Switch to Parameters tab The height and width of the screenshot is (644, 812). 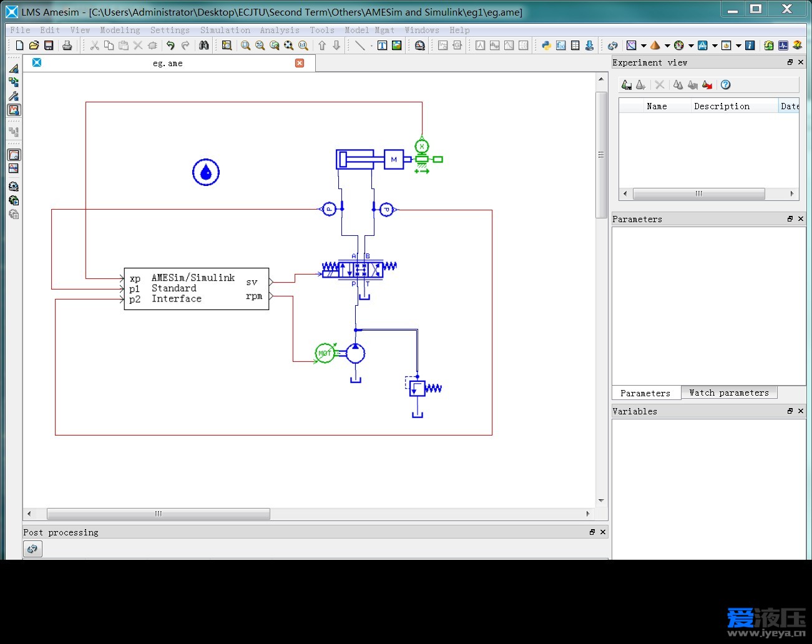[645, 393]
